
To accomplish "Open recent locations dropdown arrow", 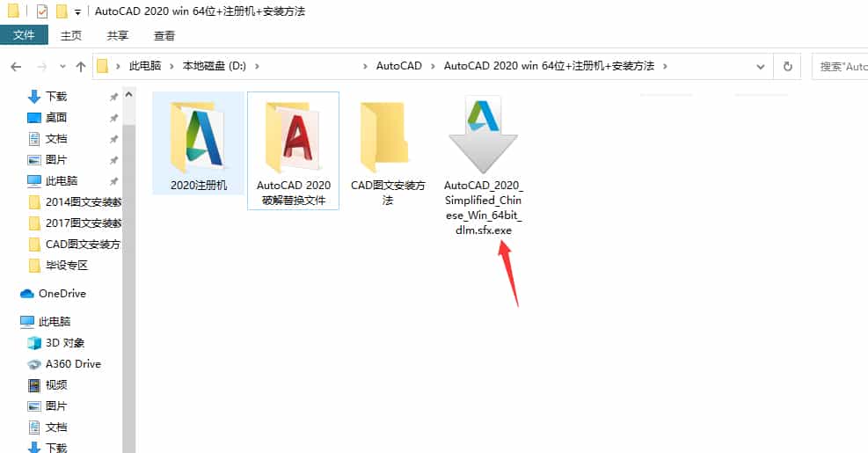I will [x=62, y=67].
